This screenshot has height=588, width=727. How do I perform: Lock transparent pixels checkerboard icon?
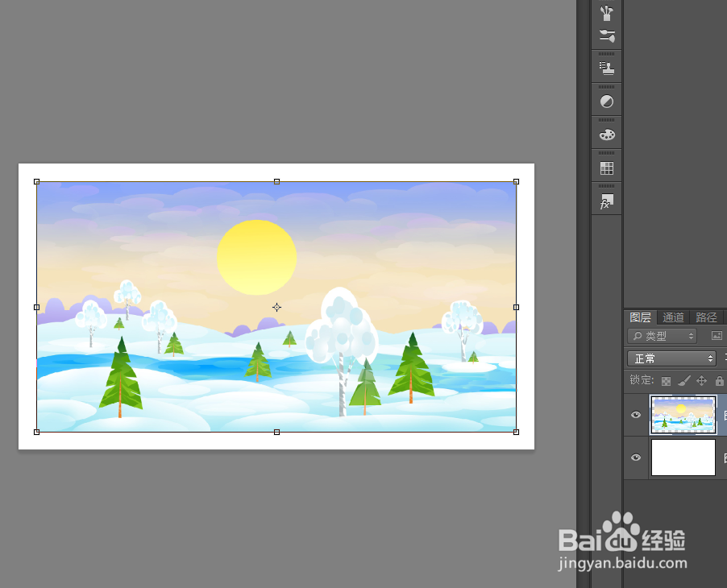tap(666, 381)
